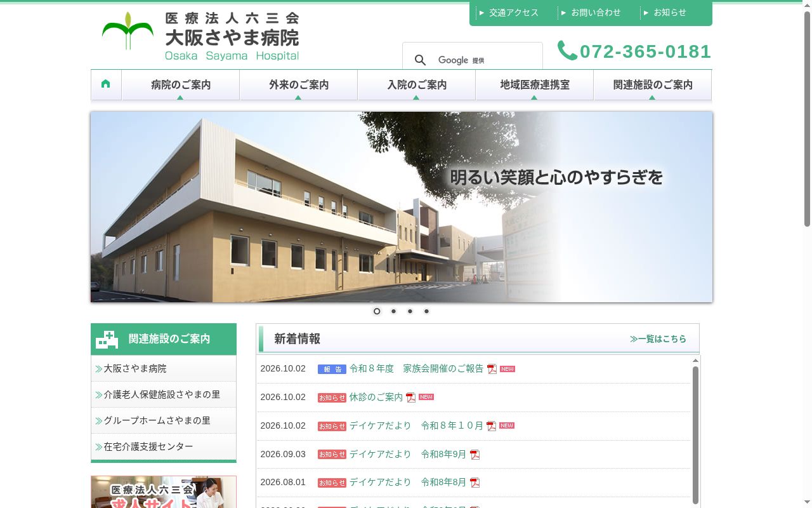Click date 2026.08.01 in news list

tap(283, 482)
